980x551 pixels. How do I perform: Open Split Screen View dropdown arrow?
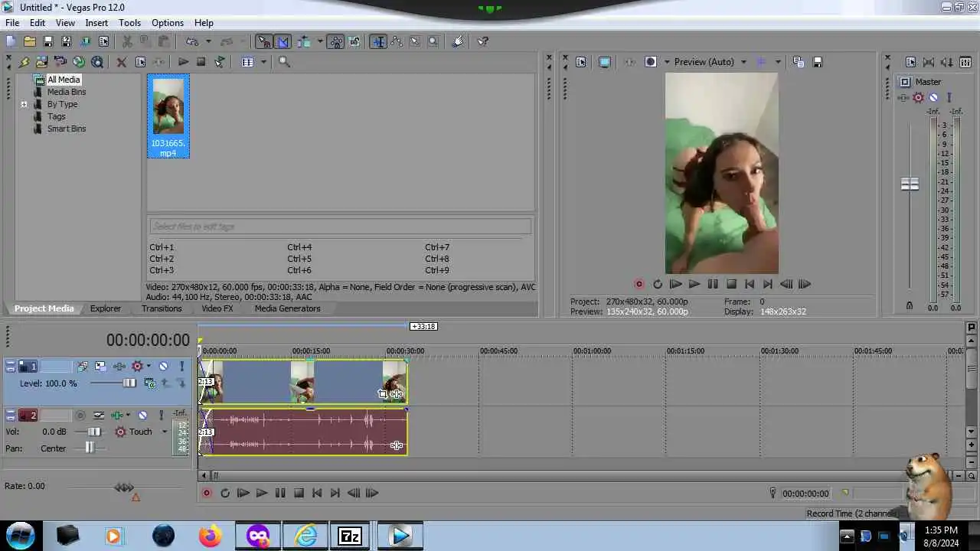click(x=667, y=62)
